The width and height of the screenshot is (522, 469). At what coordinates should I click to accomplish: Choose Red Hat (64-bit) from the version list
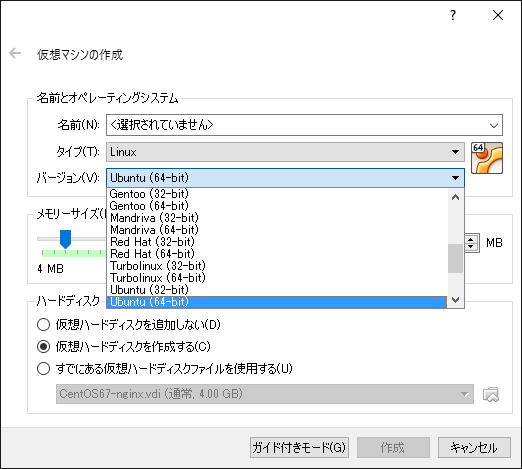tap(277, 254)
